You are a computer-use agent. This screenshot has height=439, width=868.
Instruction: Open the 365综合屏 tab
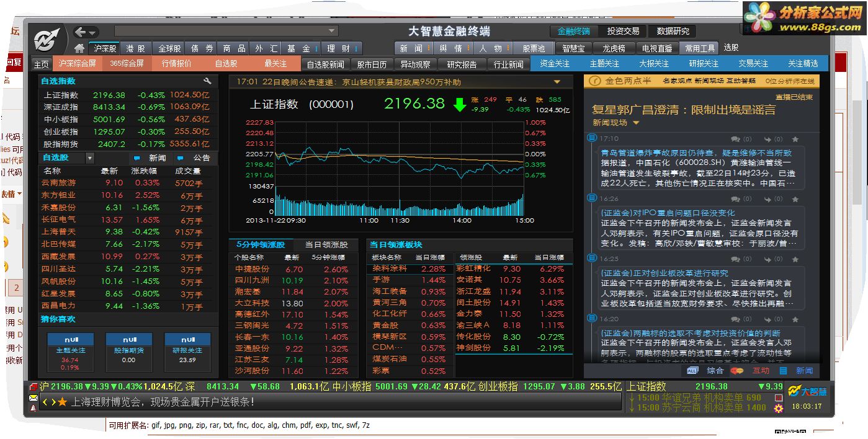click(127, 63)
